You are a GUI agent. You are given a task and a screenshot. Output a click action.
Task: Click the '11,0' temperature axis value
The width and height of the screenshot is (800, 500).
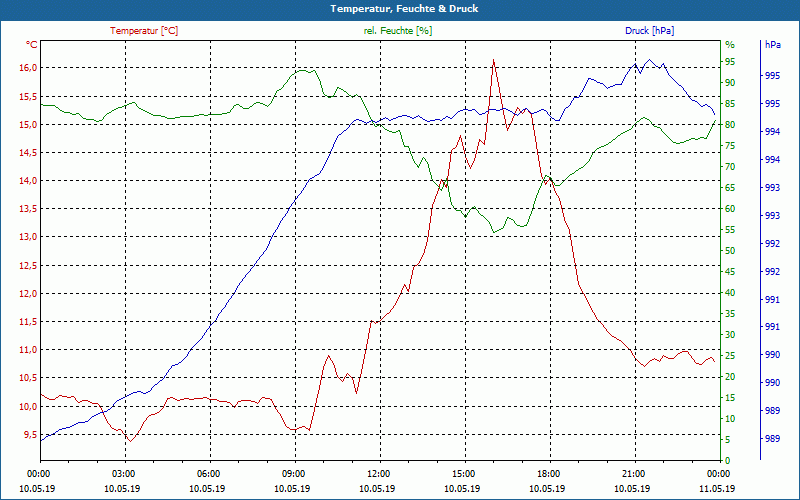29,350
